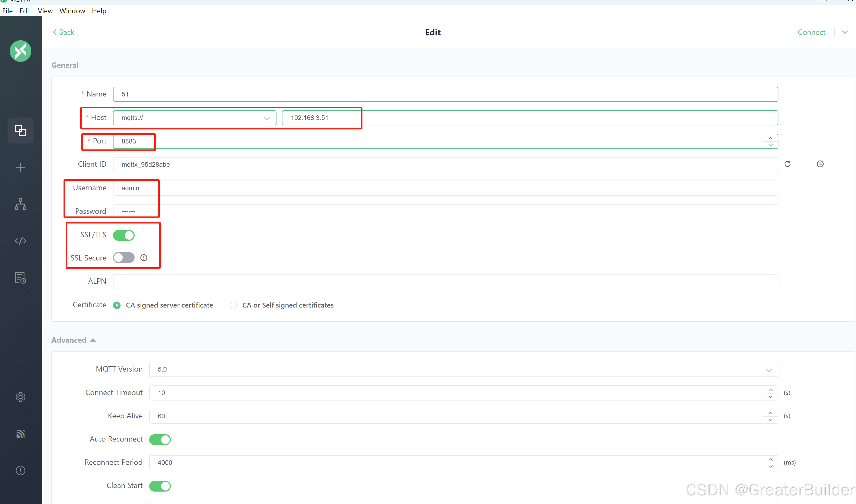The height and width of the screenshot is (504, 856).
Task: Enable the SSL Secure switch
Action: tap(124, 258)
